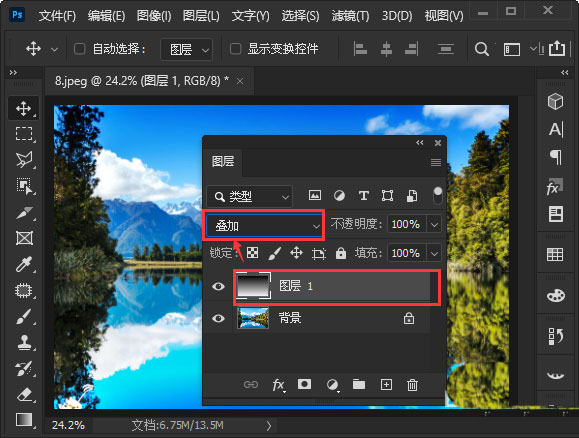Image resolution: width=579 pixels, height=438 pixels.
Task: Open the 类型 layer filter dropdown
Action: point(250,196)
